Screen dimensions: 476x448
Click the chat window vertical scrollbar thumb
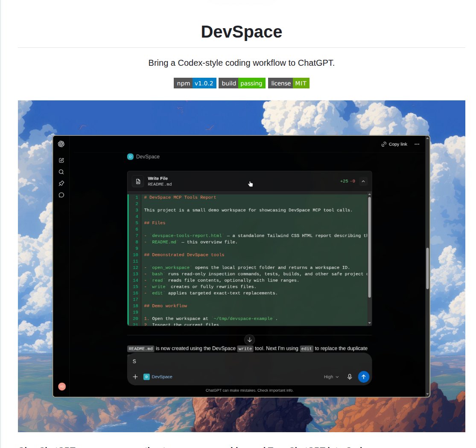tap(427, 269)
